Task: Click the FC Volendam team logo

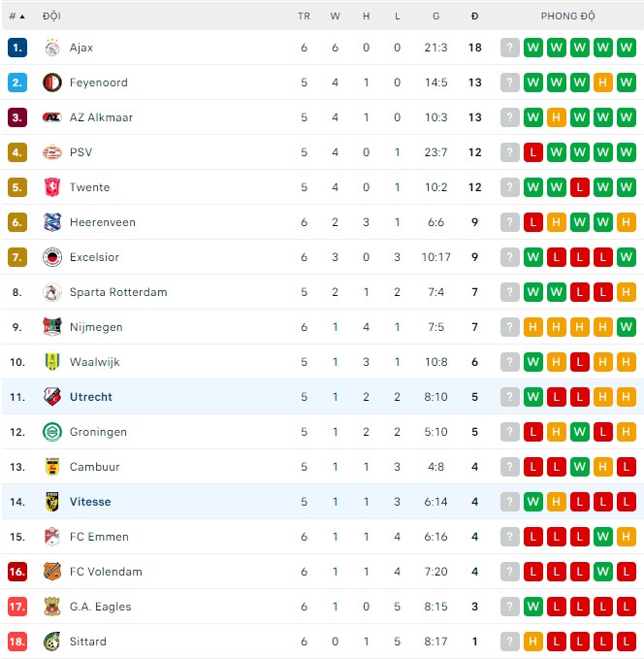Action: (52, 572)
